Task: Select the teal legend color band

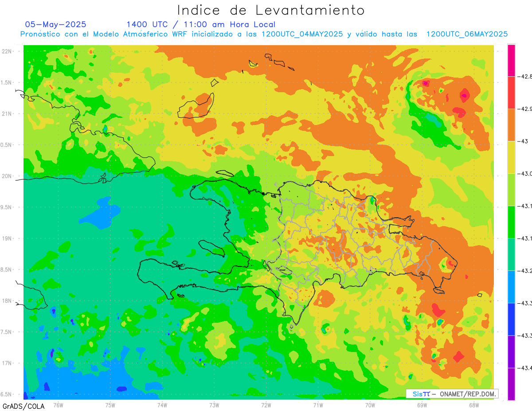Action: click(x=511, y=254)
